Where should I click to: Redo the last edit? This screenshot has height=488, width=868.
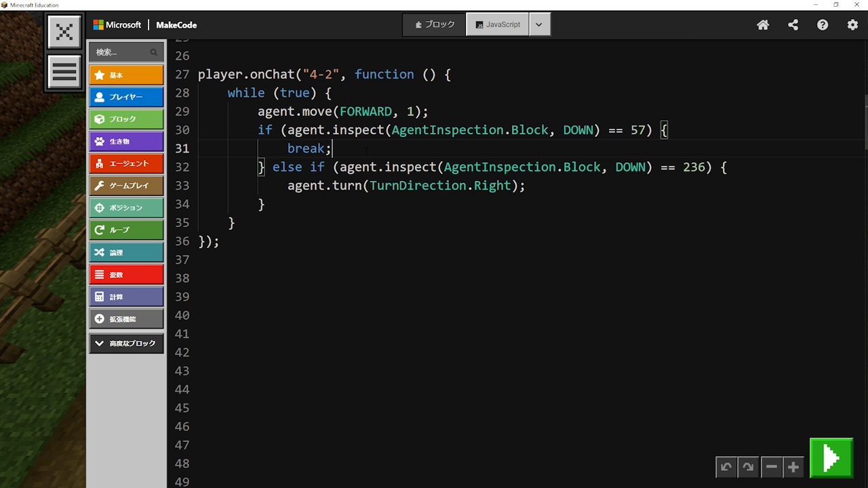coord(748,467)
